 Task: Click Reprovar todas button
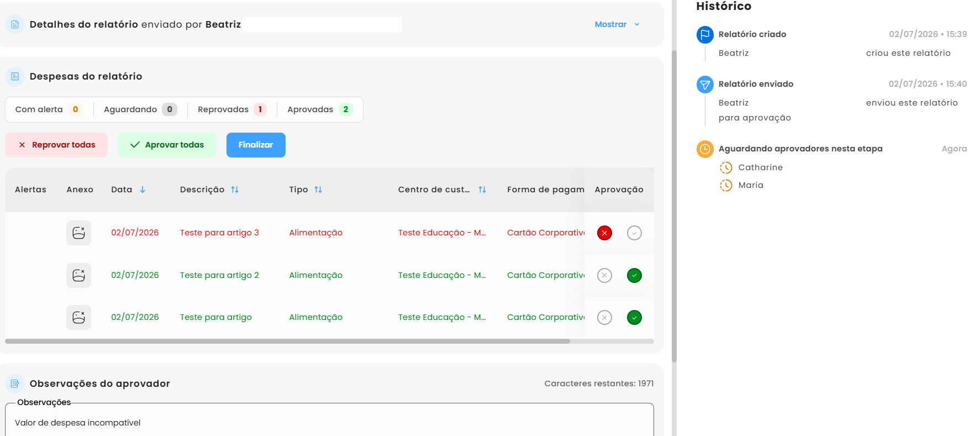coord(56,145)
